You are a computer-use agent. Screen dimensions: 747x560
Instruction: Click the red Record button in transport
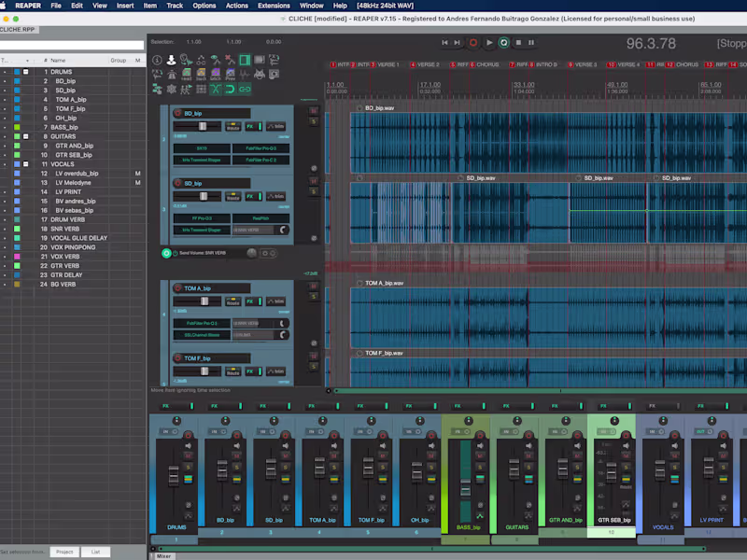pos(473,42)
